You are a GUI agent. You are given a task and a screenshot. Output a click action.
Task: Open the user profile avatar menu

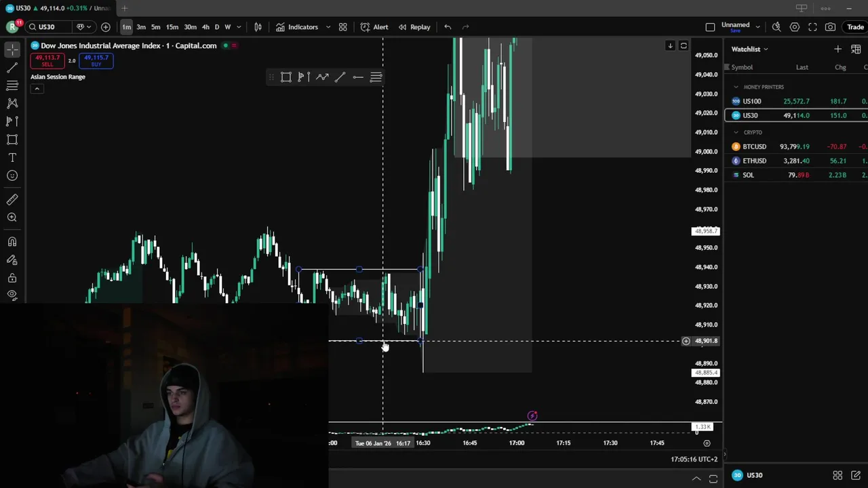(12, 27)
